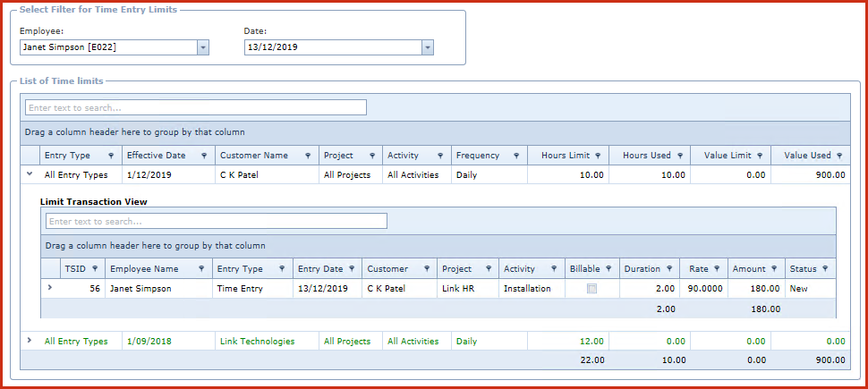Sort by Hours Used column header

(647, 156)
